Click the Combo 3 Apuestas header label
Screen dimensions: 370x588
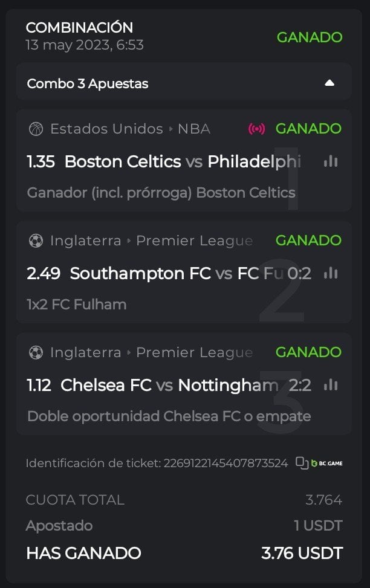point(88,83)
